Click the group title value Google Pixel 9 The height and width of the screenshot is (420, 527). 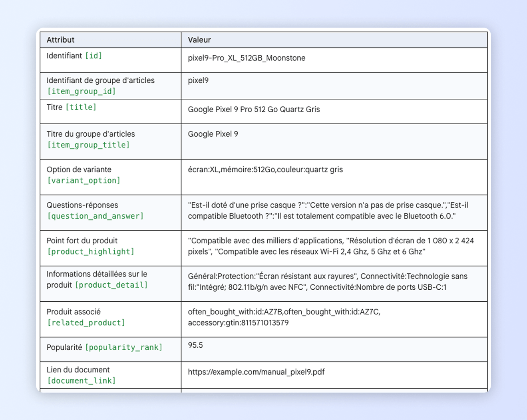coord(213,134)
